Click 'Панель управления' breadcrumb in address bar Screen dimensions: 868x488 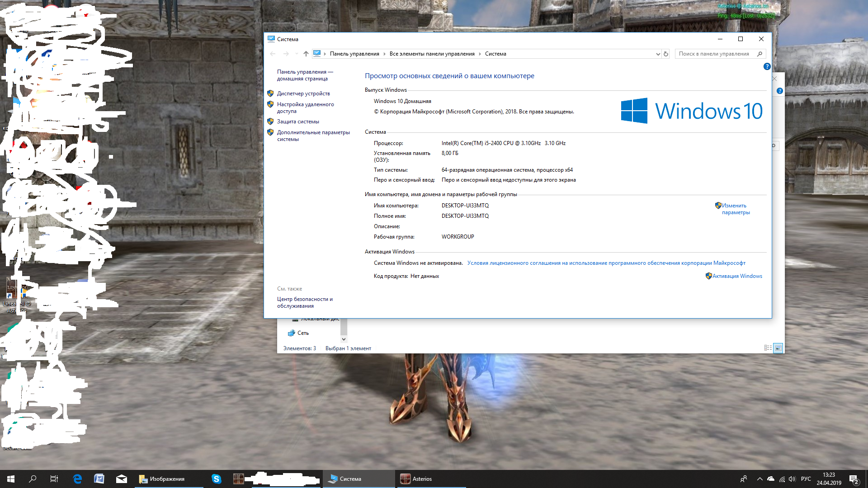(354, 54)
